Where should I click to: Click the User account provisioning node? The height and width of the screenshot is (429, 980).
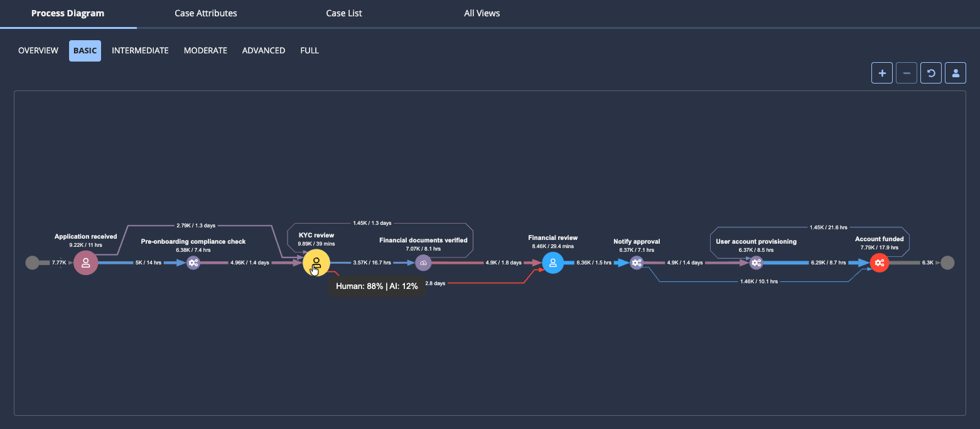click(x=756, y=263)
